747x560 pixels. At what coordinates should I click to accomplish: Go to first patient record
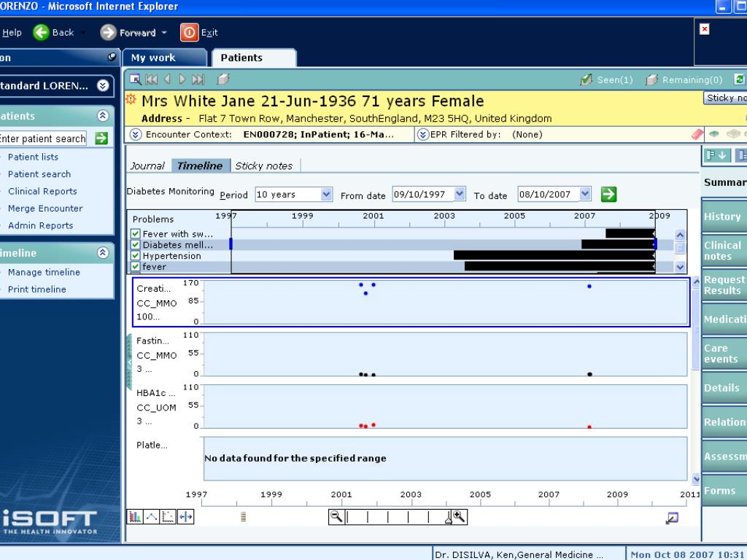(152, 79)
